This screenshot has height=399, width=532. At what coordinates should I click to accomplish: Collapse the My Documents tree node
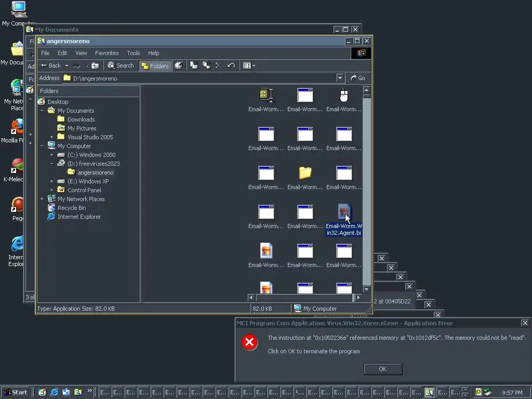pyautogui.click(x=42, y=111)
